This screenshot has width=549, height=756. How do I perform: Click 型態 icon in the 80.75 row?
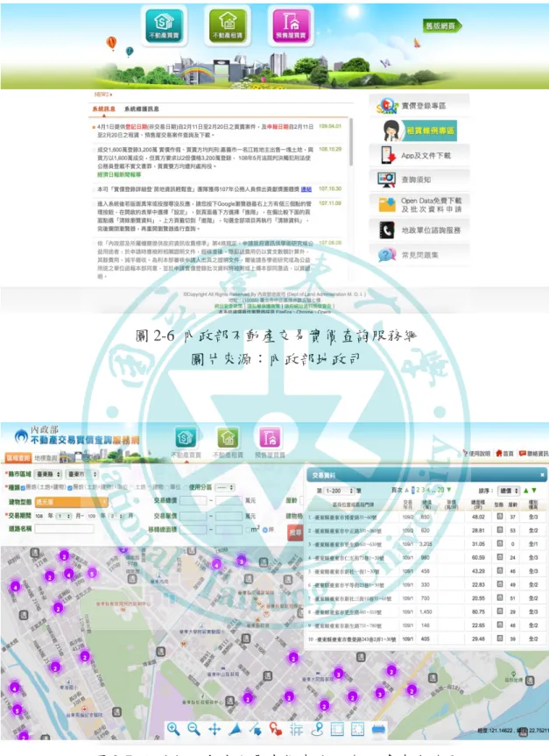pos(499,611)
